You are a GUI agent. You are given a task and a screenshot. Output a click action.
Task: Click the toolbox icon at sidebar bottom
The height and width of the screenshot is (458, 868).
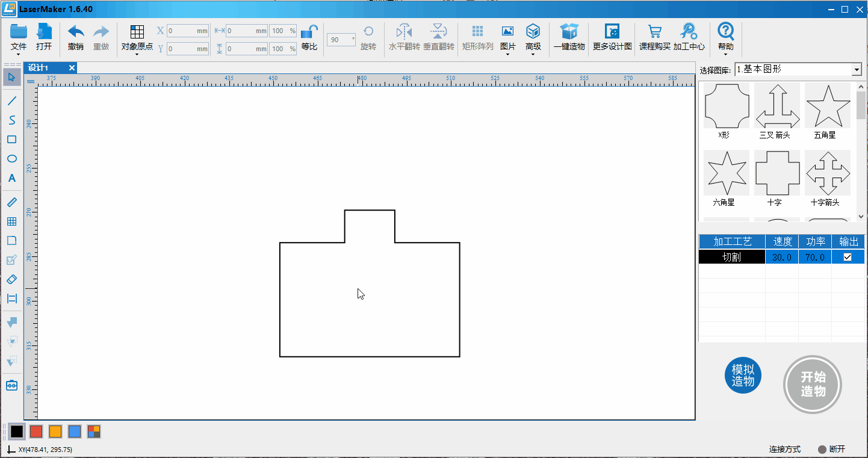(12, 385)
